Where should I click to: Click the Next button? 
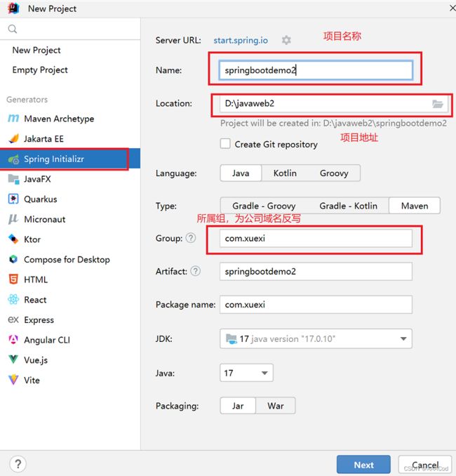(363, 465)
